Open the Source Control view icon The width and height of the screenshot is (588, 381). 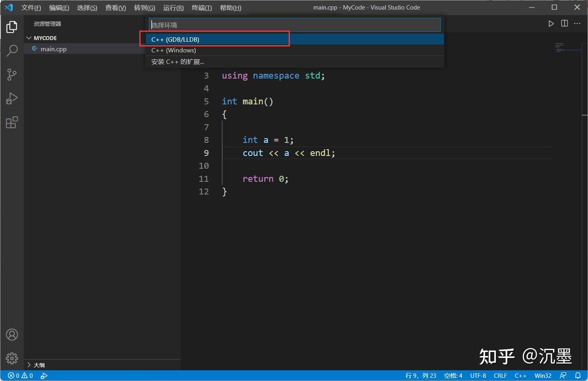(x=12, y=75)
